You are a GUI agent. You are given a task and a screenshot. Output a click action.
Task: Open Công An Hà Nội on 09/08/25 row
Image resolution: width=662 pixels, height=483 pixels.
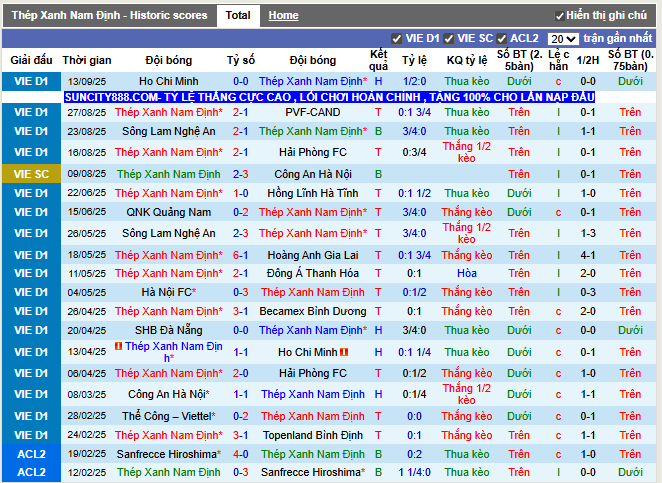[x=312, y=174]
